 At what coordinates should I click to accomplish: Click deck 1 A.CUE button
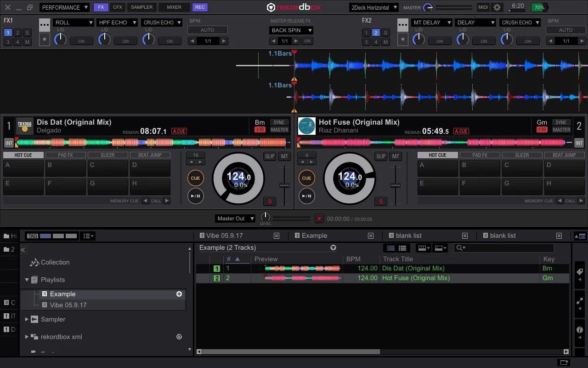tap(179, 131)
